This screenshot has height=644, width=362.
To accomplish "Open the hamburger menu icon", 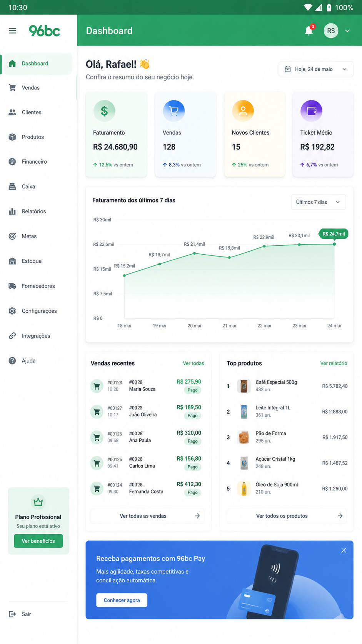I will (x=13, y=31).
